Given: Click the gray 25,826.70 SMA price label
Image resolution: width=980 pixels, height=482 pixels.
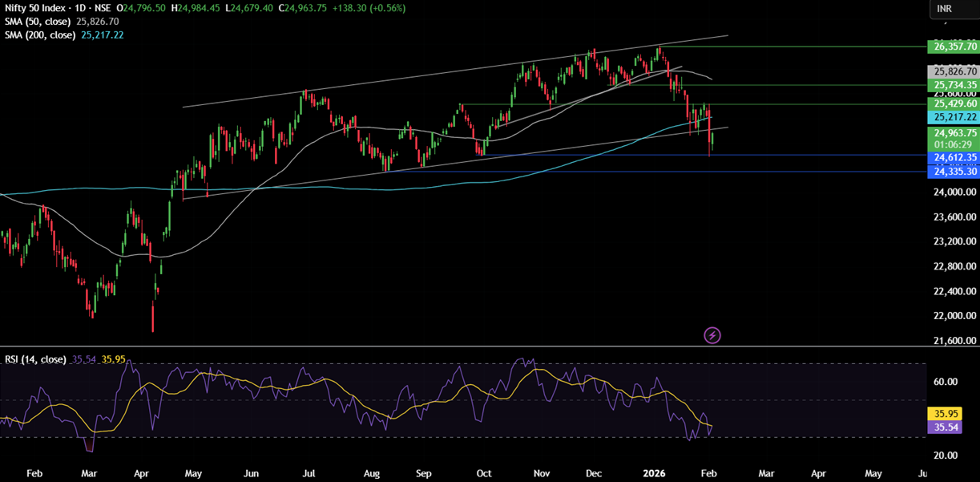Looking at the screenshot, I should (953, 71).
